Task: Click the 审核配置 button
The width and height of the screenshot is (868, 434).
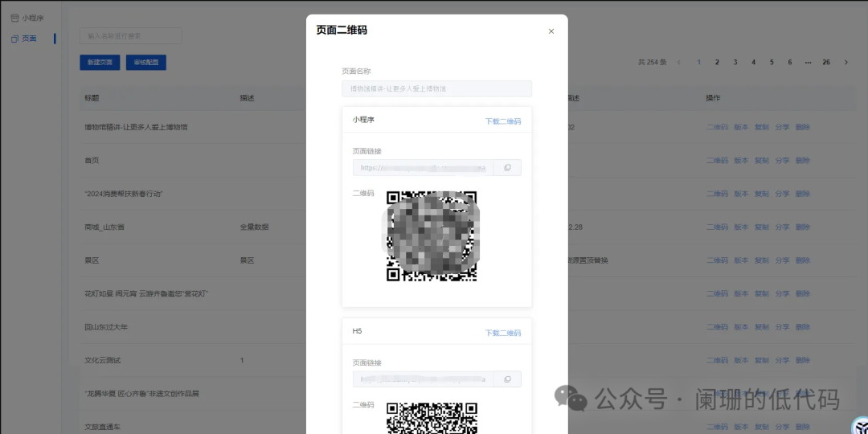Action: pyautogui.click(x=146, y=63)
